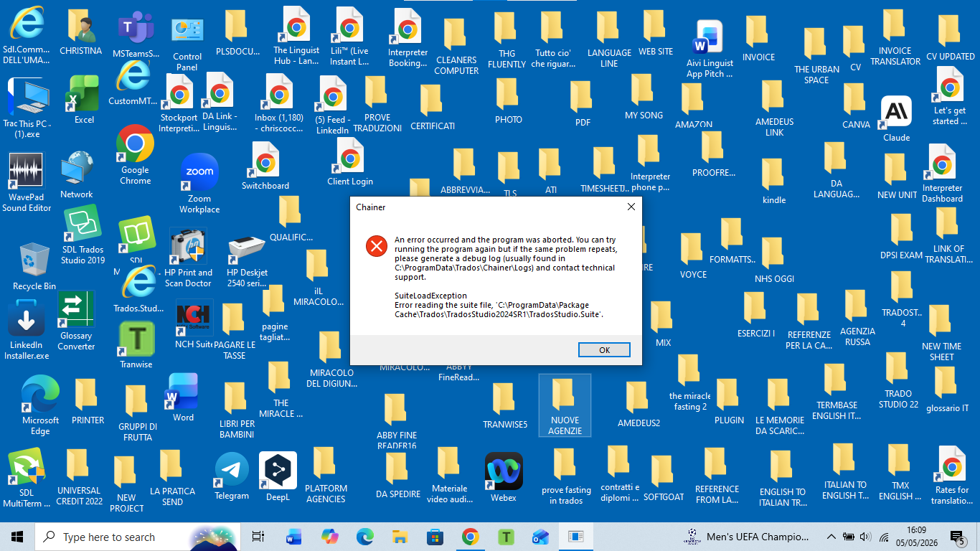Open the Word desktop shortcut
Screen dimensions: 980x551
click(183, 397)
